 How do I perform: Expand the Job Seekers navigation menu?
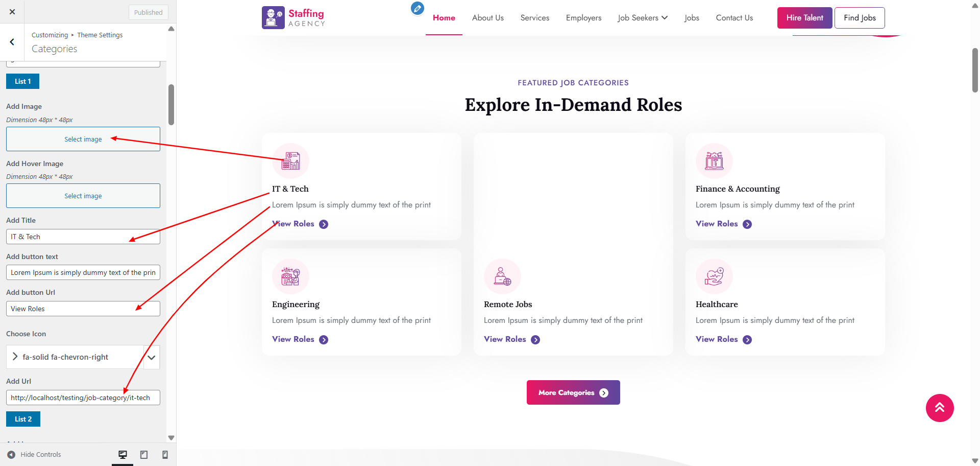click(642, 17)
